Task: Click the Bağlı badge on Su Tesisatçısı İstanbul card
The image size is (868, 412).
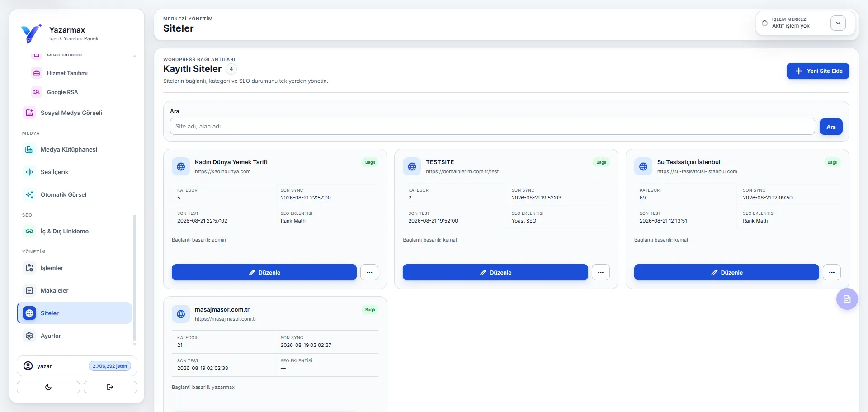Action: point(832,162)
